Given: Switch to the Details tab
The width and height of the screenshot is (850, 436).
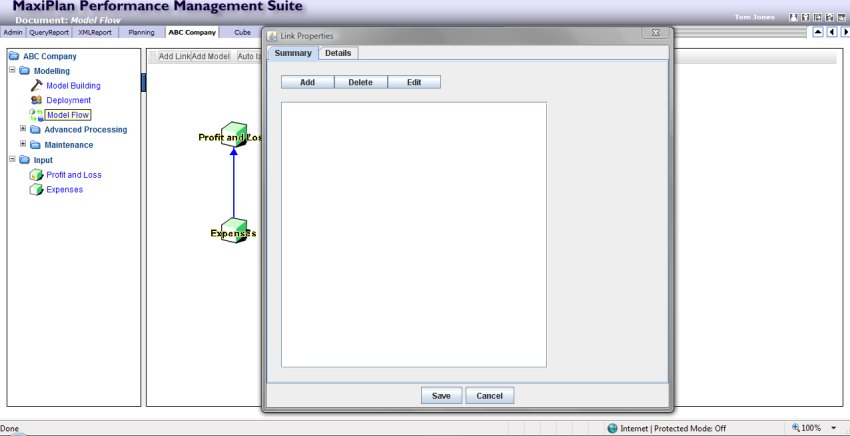Looking at the screenshot, I should click(338, 53).
